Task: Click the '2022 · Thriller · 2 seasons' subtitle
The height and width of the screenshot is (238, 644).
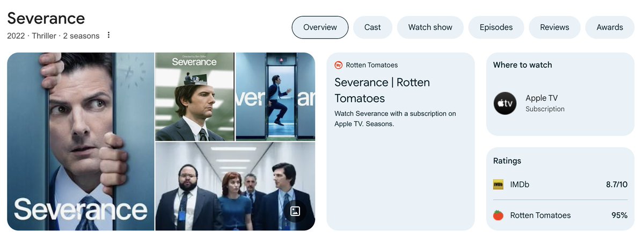Action: 54,36
